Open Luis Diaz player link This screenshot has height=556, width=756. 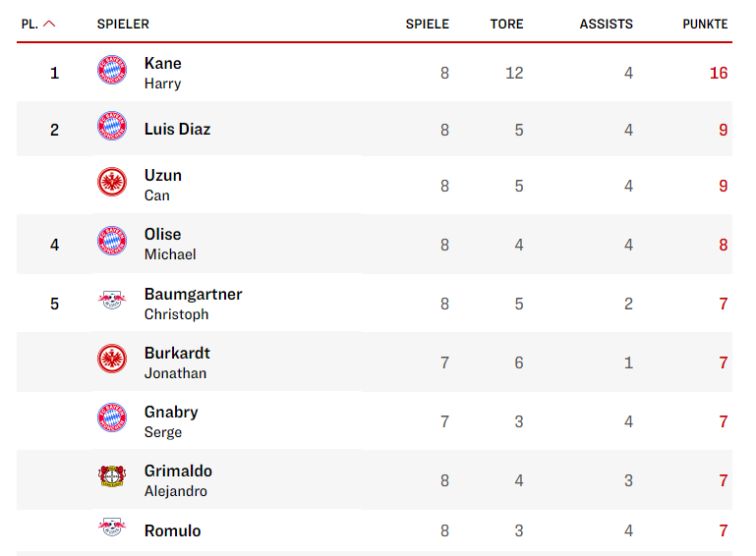(177, 129)
